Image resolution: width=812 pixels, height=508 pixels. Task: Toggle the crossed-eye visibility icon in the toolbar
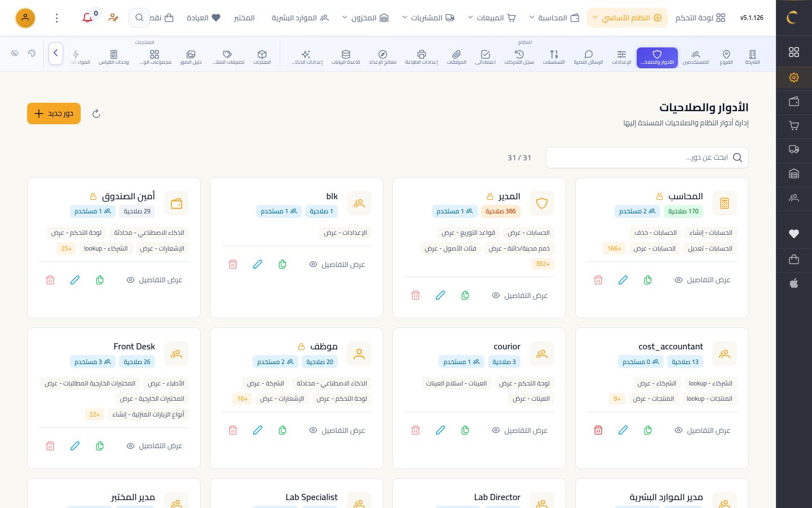15,54
